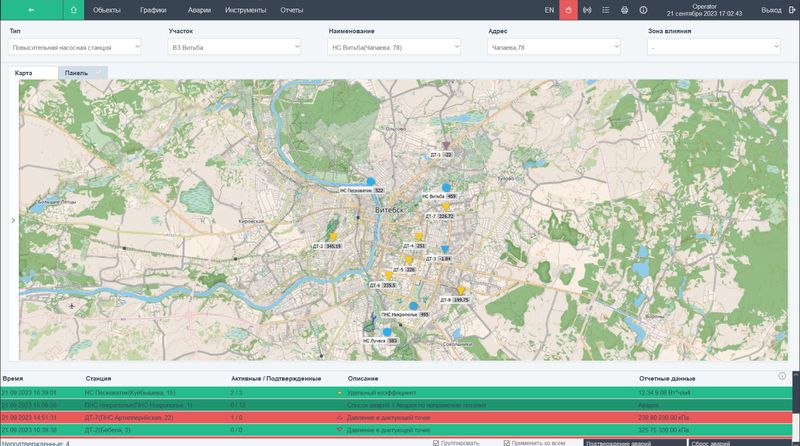Open the signal broadcast icon
Viewport: 800px width, 446px height.
pyautogui.click(x=587, y=10)
